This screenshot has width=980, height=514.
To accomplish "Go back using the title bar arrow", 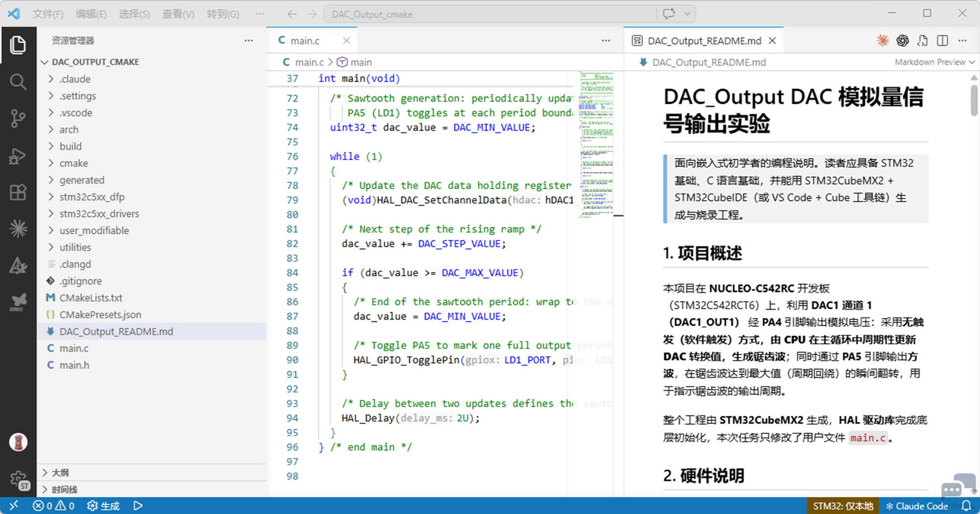I will pos(292,14).
